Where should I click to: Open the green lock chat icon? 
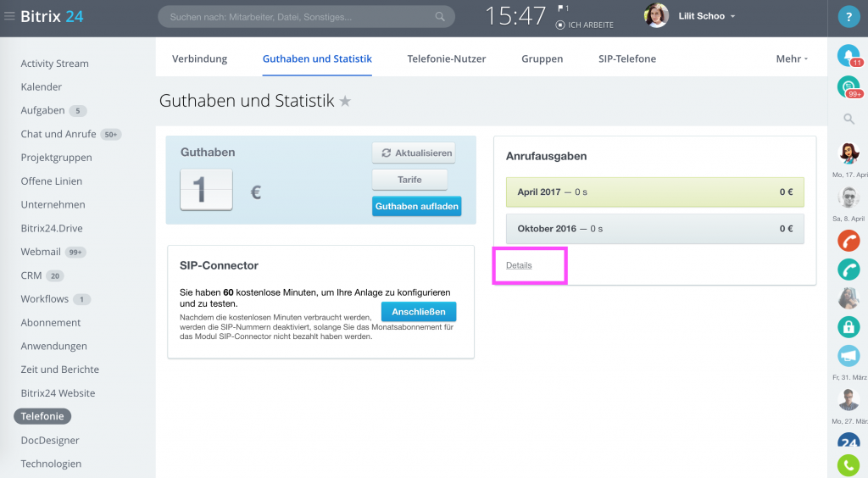[849, 327]
